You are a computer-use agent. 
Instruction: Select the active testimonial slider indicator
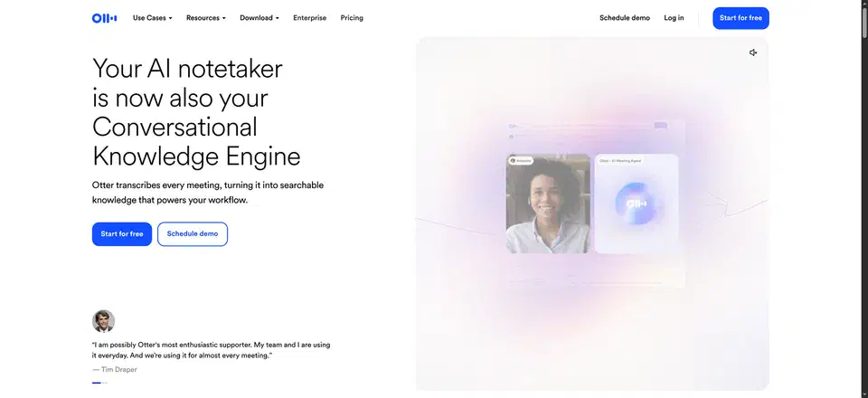point(97,383)
